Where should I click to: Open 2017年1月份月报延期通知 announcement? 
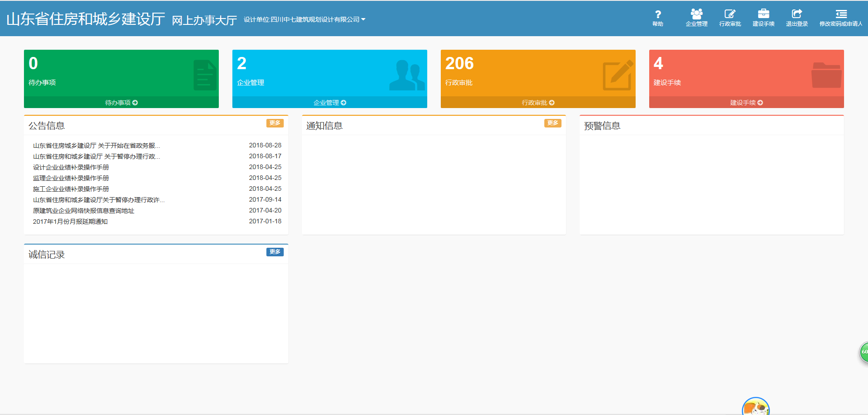click(x=70, y=222)
